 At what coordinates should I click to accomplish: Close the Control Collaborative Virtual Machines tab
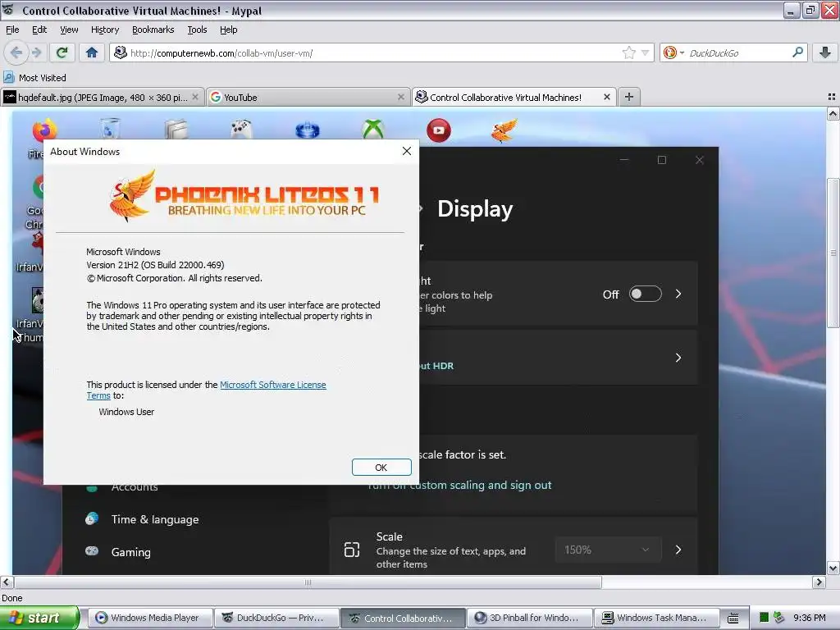click(x=606, y=97)
